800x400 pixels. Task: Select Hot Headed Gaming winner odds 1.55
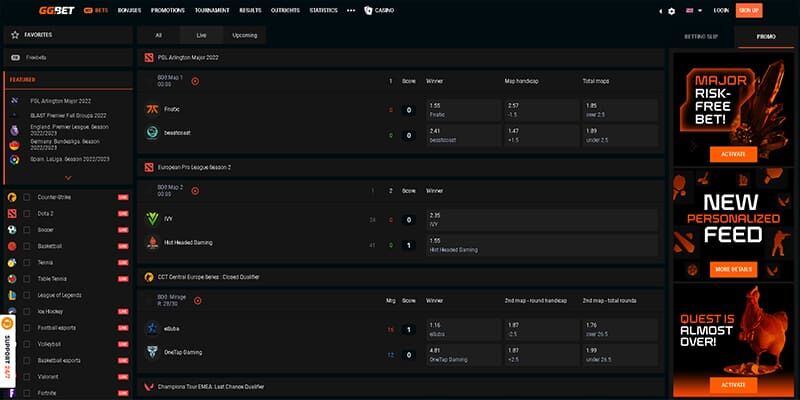pos(542,245)
